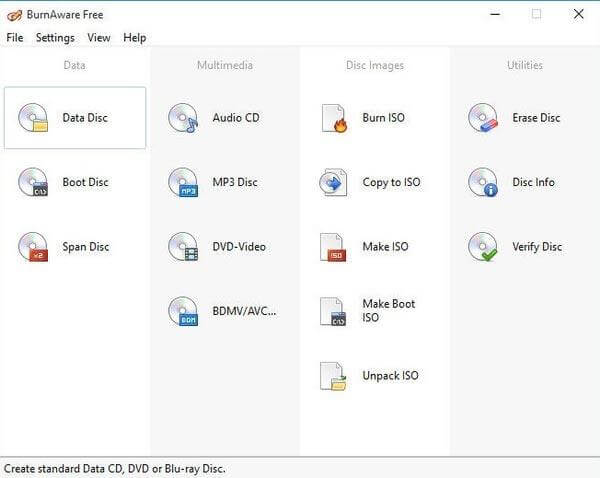600x478 pixels.
Task: Click the Boot Disc icon
Action: point(33,182)
